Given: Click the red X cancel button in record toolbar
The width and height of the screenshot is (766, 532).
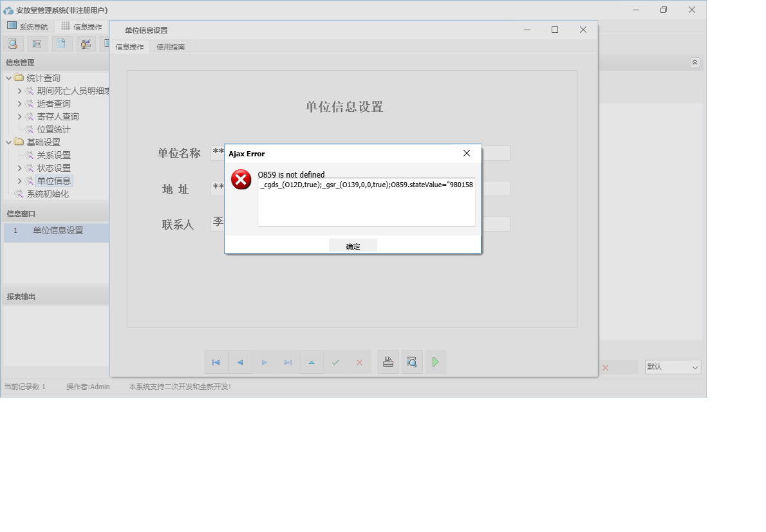Looking at the screenshot, I should [x=360, y=362].
